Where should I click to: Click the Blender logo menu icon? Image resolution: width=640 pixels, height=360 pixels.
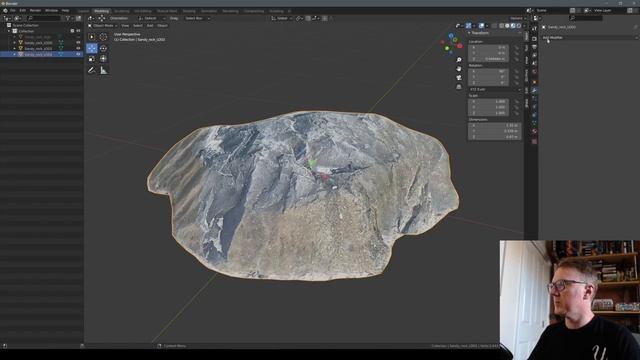pyautogui.click(x=5, y=11)
